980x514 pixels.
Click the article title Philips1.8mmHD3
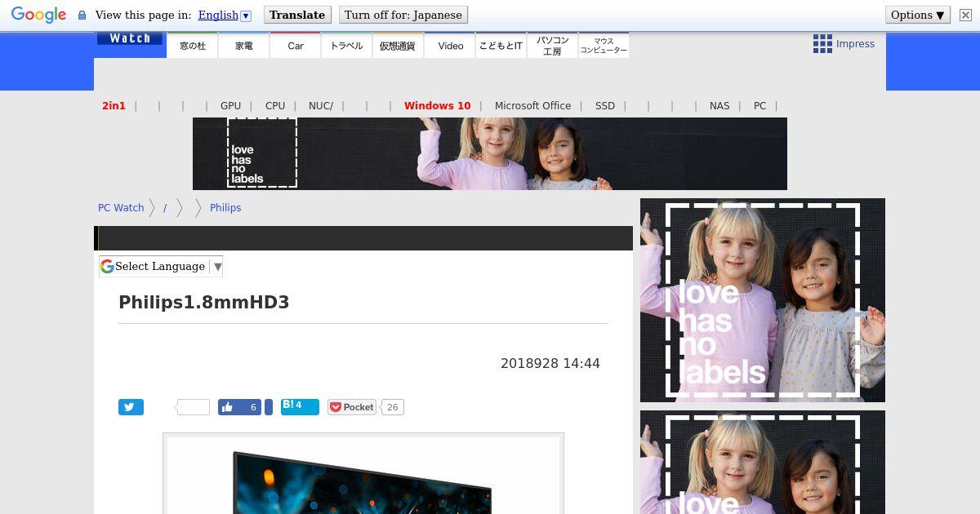(204, 302)
